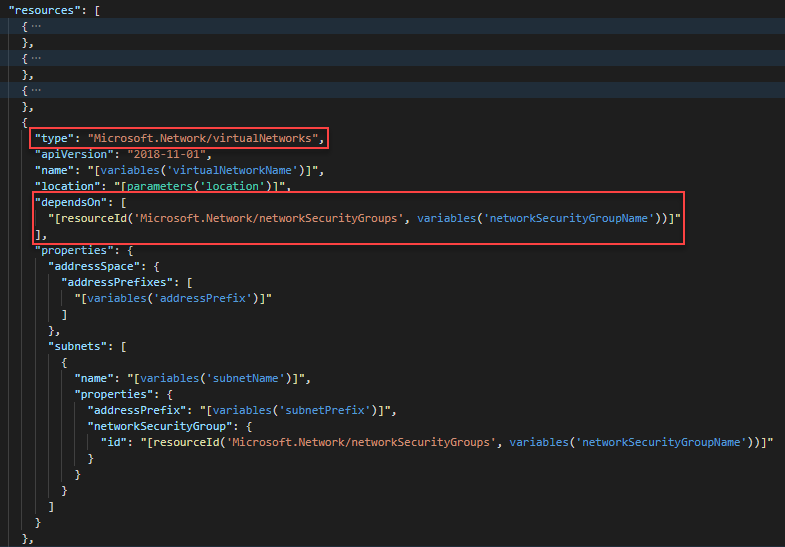Viewport: 785px width, 547px height.
Task: Click the "networkSecurityGroup" object key
Action: tap(160, 426)
